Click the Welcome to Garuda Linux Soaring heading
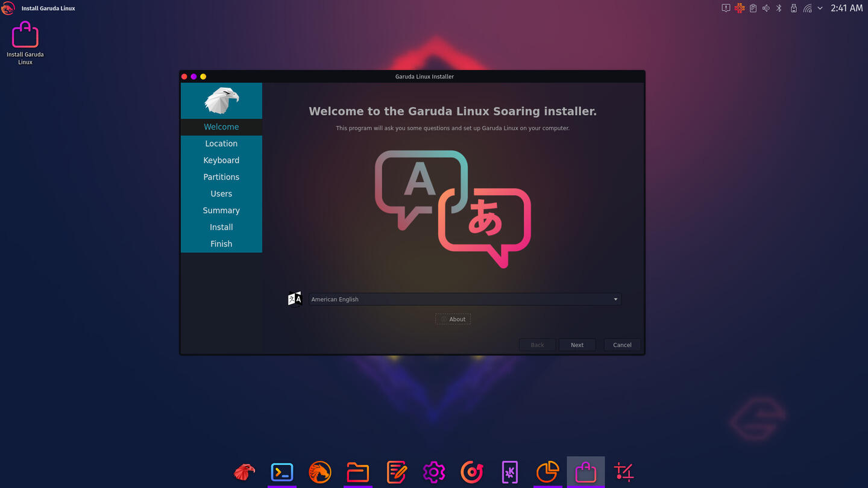This screenshot has width=868, height=488. pyautogui.click(x=453, y=111)
